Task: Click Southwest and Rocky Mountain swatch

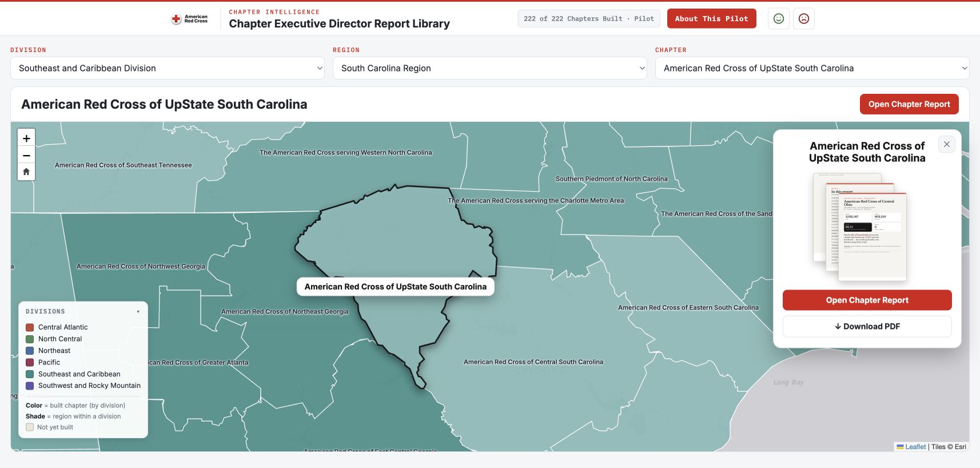Action: 30,386
